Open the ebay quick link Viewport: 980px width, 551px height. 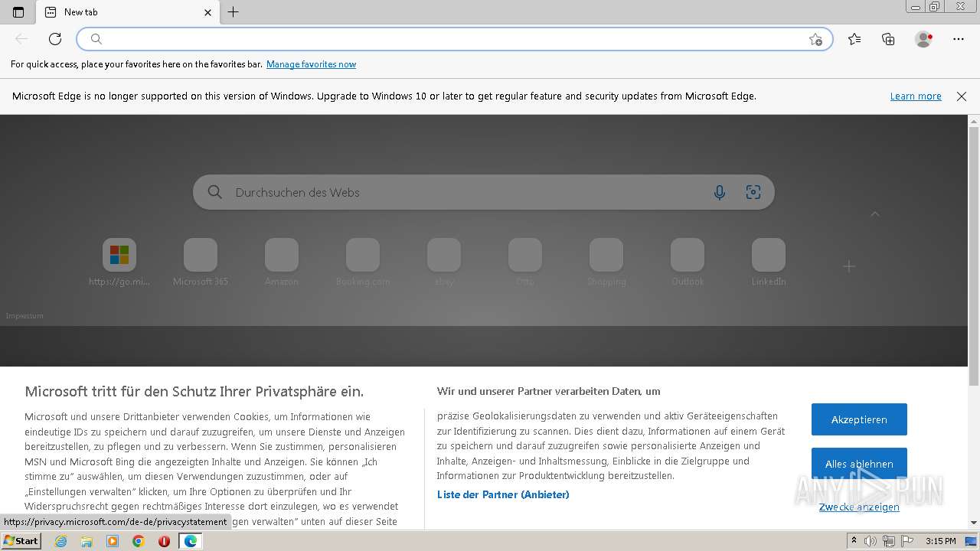click(444, 262)
